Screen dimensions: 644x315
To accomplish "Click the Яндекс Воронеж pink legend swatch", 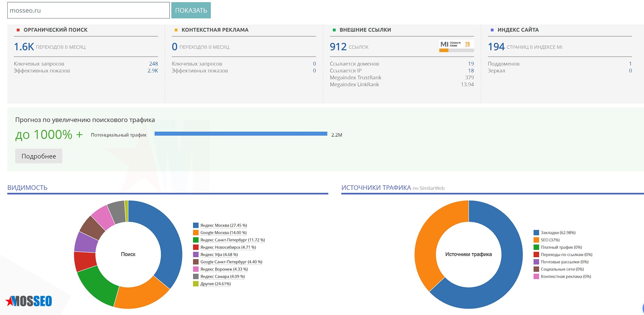I will click(196, 269).
